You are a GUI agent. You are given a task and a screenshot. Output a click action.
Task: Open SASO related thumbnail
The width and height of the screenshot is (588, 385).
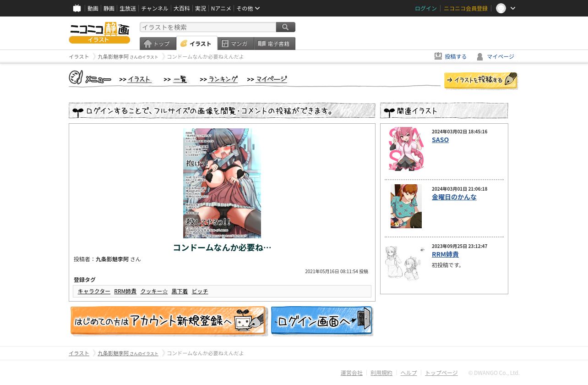pos(406,149)
